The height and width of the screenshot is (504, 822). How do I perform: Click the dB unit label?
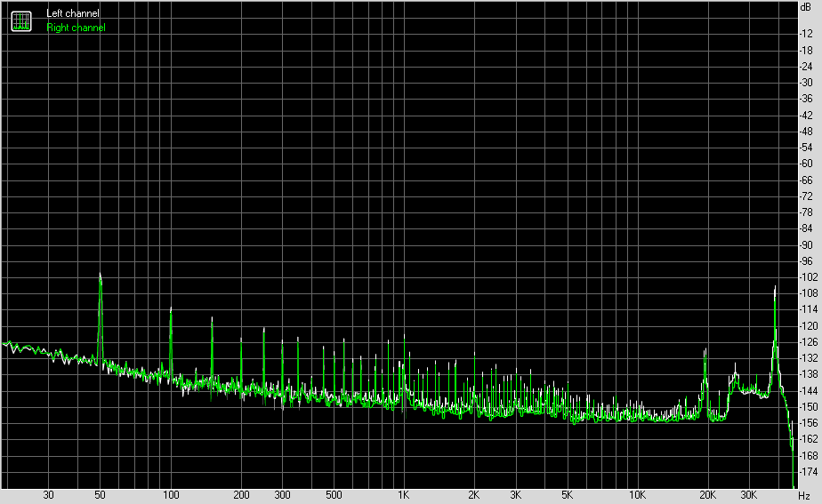tap(806, 7)
